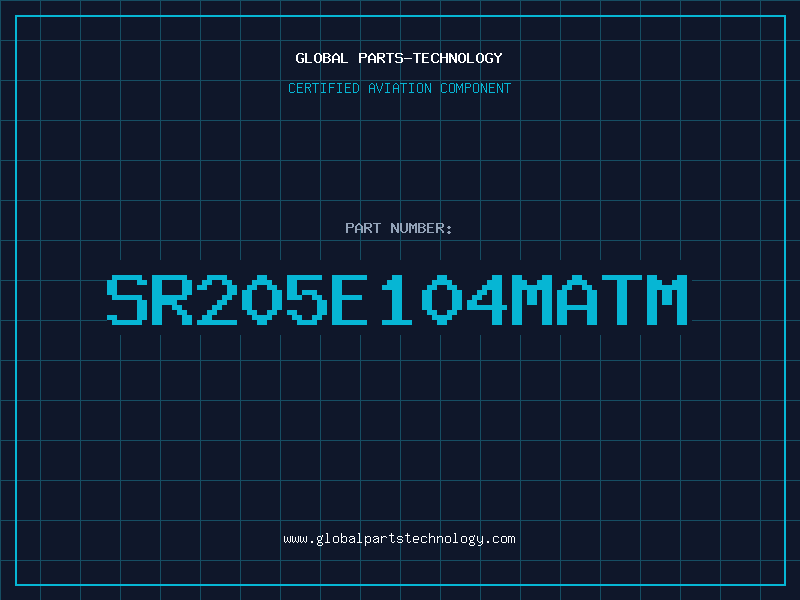
Task: Click the word NUMBER: in the label
Action: [x=421, y=228]
